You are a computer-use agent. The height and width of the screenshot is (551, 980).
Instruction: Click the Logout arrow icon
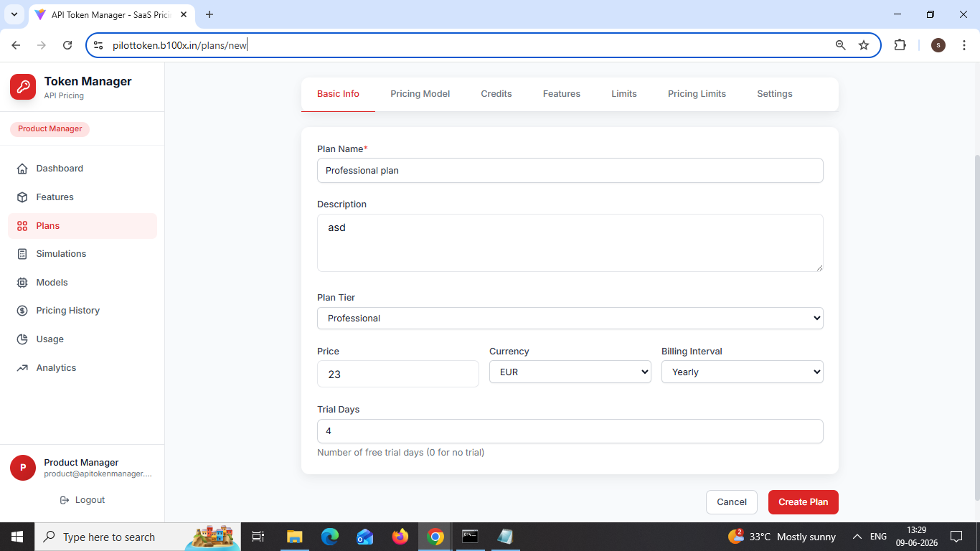65,500
